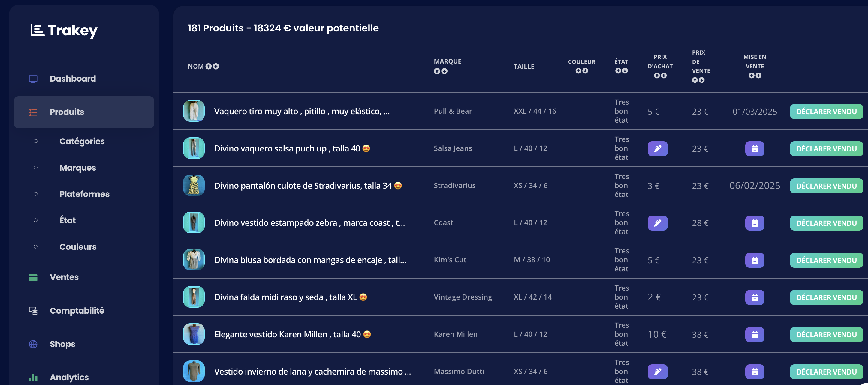868x385 pixels.
Task: Select Produits in the sidebar
Action: pos(83,112)
